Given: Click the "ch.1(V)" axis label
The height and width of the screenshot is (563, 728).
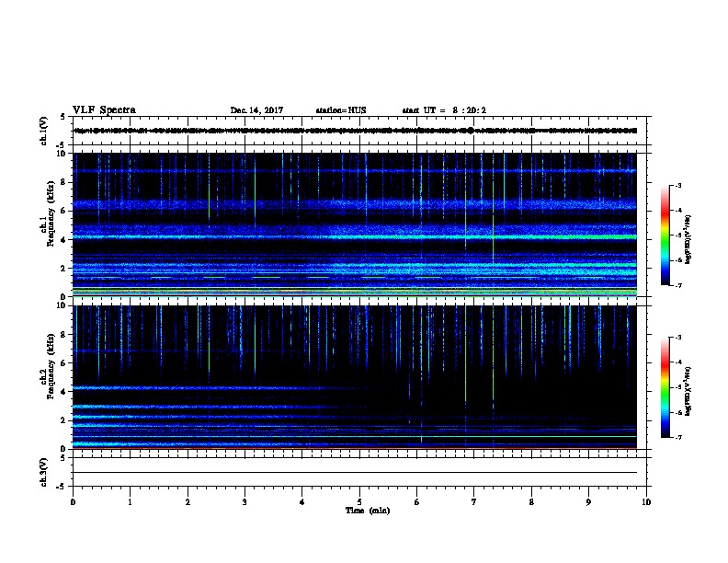Looking at the screenshot, I should (44, 131).
